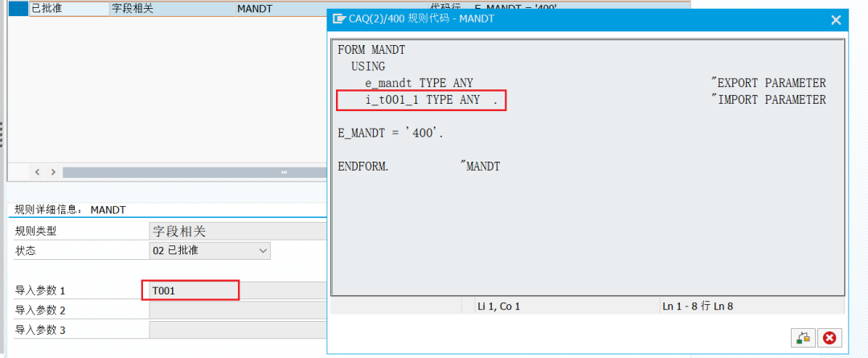The width and height of the screenshot is (868, 358).
Task: Click the left scroll arrow of table
Action: click(x=38, y=172)
